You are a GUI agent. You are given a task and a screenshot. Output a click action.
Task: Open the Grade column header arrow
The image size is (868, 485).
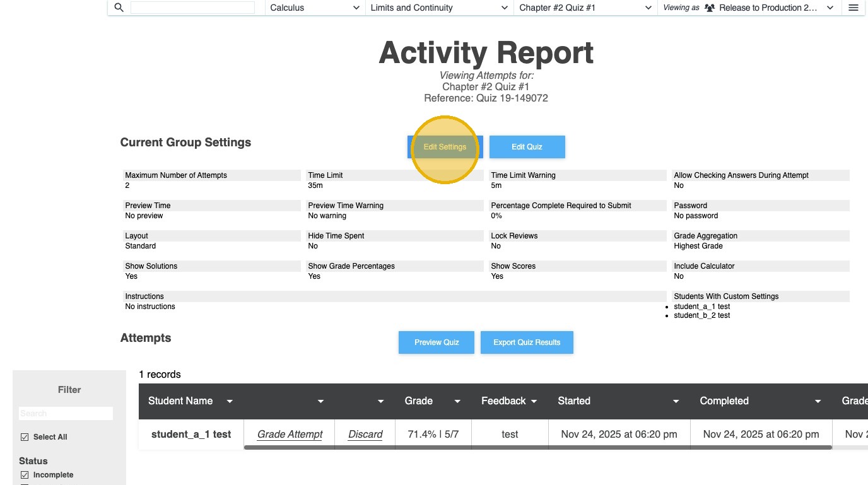click(457, 401)
